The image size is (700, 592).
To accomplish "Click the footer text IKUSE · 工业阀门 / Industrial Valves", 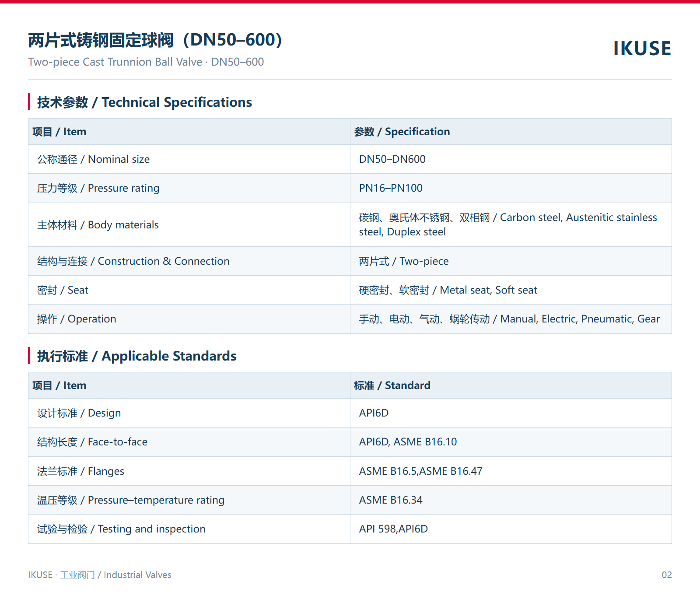I will coord(100,575).
